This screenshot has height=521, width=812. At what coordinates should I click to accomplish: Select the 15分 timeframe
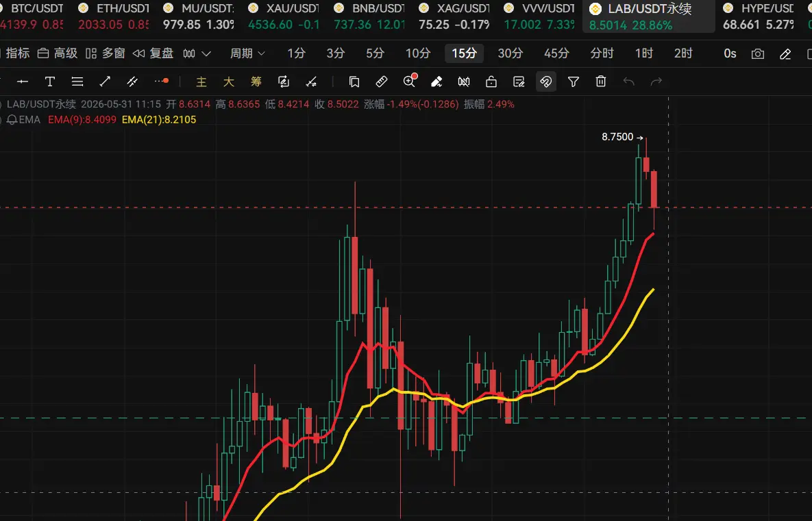click(464, 53)
